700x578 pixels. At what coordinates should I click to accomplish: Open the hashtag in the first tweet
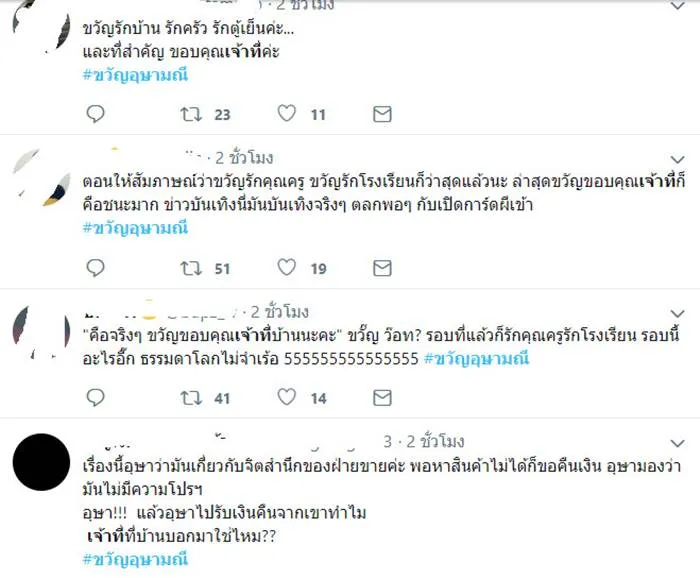[x=135, y=75]
